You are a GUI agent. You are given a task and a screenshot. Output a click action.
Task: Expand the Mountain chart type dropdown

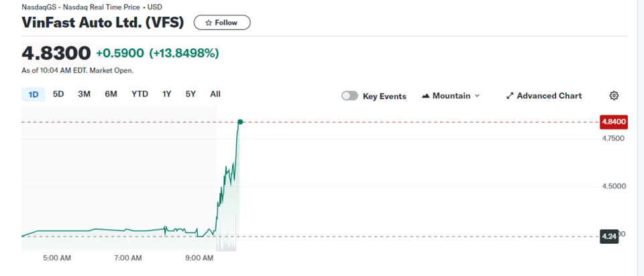477,96
